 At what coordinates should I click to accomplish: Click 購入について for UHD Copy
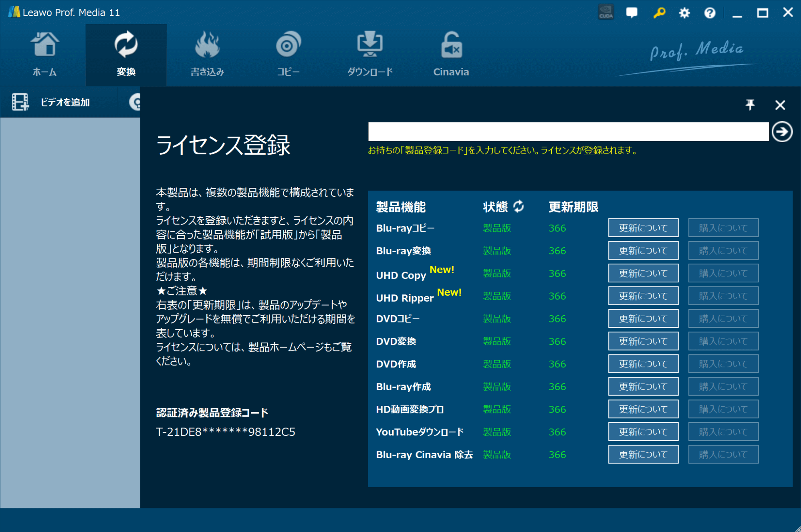coord(723,273)
